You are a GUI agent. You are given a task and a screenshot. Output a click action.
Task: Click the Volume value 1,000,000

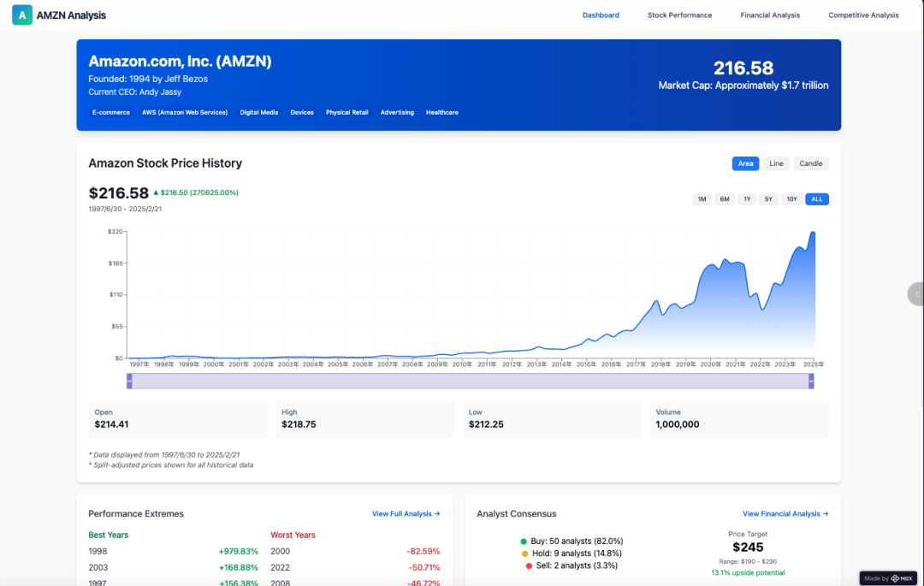tap(678, 424)
